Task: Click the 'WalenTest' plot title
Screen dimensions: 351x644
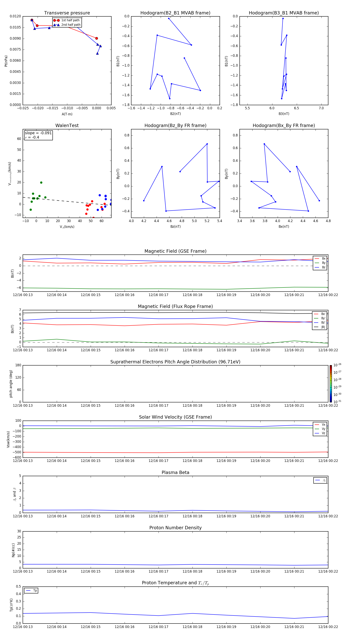Action: 67,125
